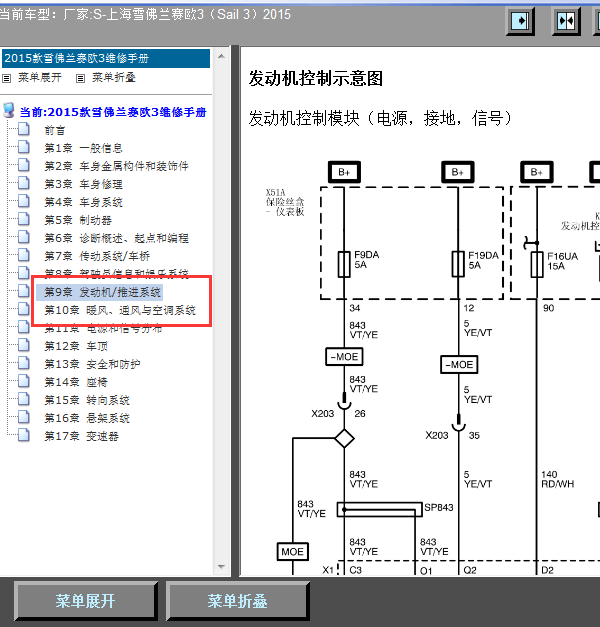The width and height of the screenshot is (600, 627).
Task: Open 第7章 传动系统/车桥 chapter
Action: 97,256
